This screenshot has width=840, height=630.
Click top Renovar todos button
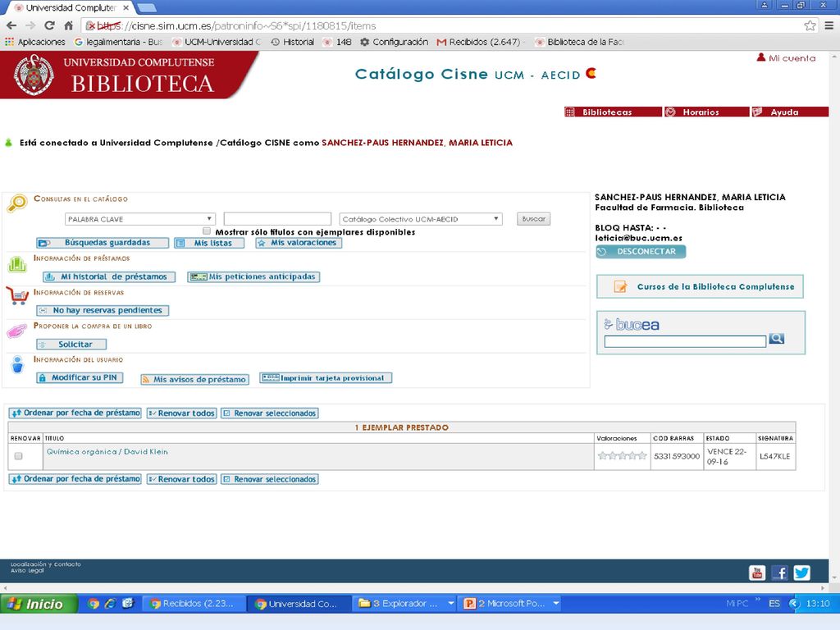tap(181, 413)
